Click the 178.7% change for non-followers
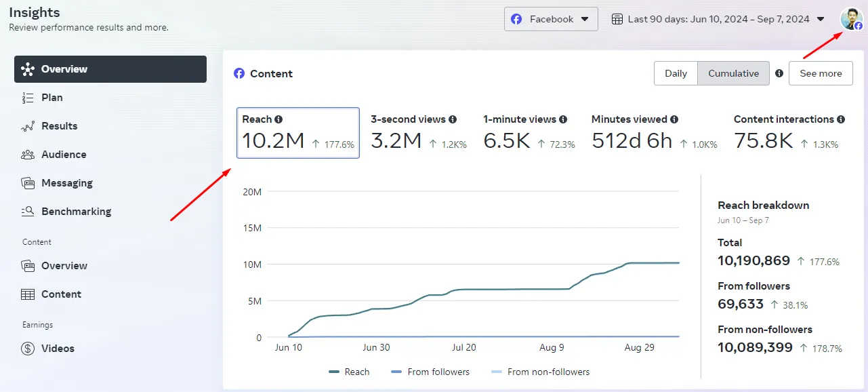 click(x=821, y=349)
